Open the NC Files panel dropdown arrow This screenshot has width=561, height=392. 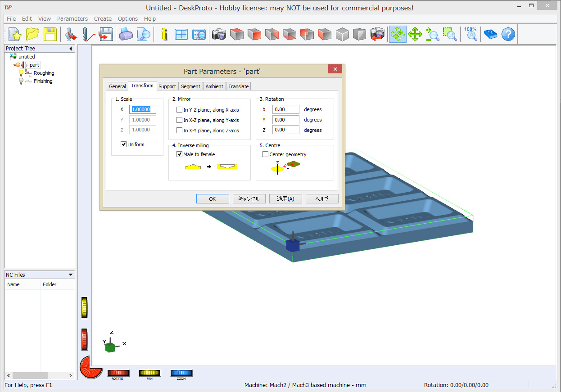70,275
